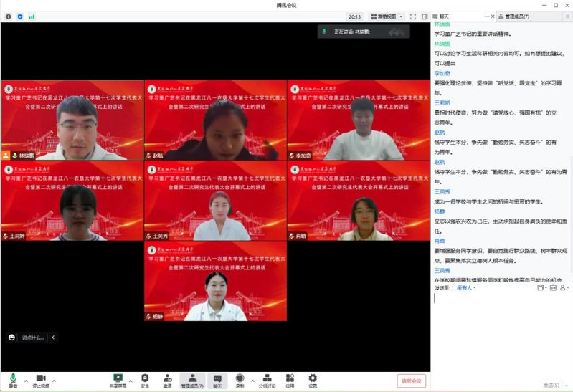Open the grid view layout dropdown
Image resolution: width=573 pixels, height=392 pixels.
387,16
